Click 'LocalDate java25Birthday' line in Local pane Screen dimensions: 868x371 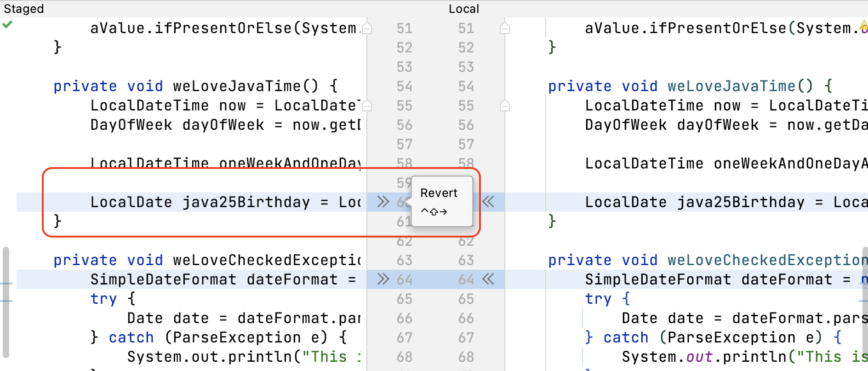pyautogui.click(x=726, y=202)
